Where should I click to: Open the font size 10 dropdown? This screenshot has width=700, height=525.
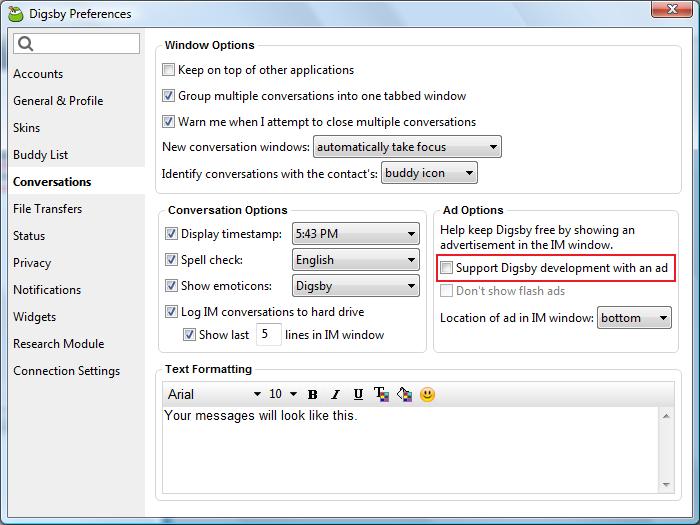coord(283,394)
